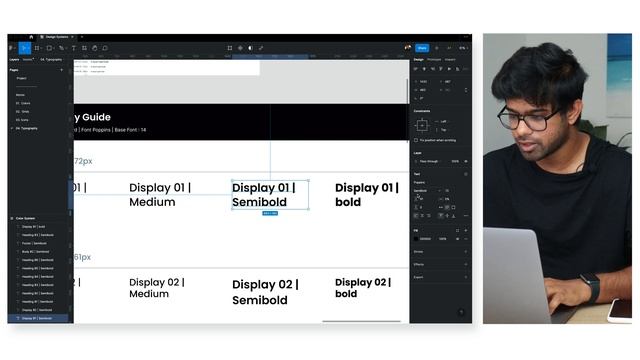The height and width of the screenshot is (360, 640).
Task: Open the Move tool options arrow
Action: coord(29,48)
